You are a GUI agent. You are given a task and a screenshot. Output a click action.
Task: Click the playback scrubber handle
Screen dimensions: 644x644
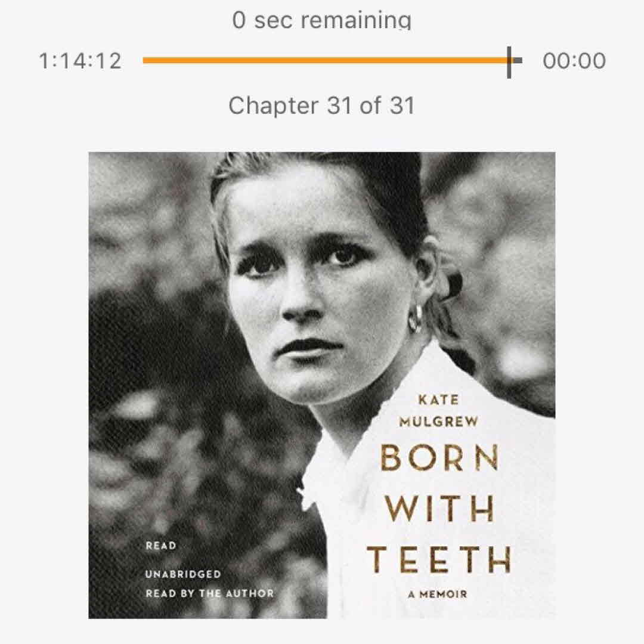tap(509, 62)
